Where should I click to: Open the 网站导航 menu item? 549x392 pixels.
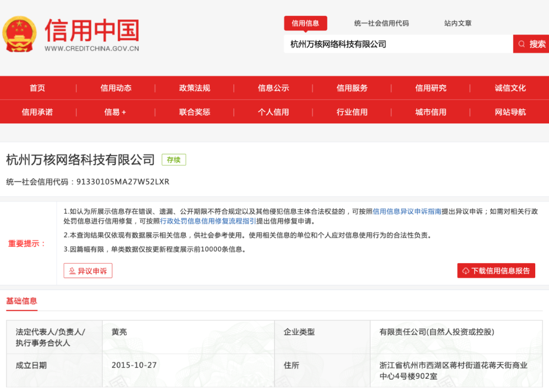[510, 112]
